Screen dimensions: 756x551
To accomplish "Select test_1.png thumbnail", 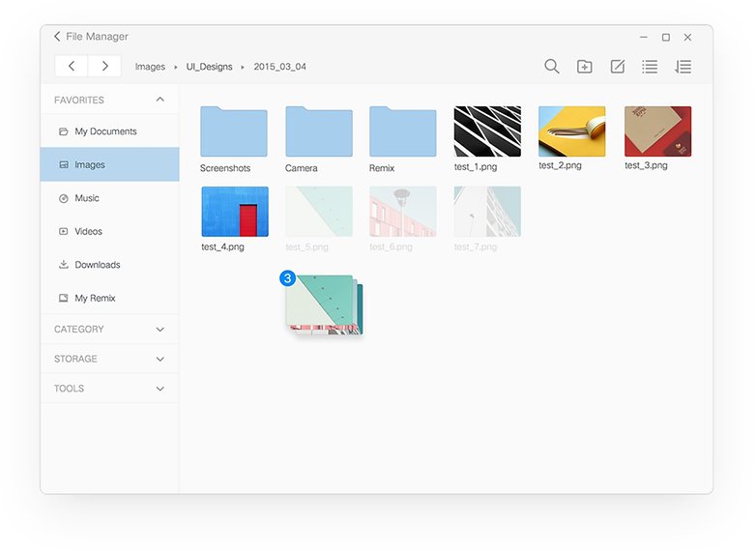I will (487, 131).
